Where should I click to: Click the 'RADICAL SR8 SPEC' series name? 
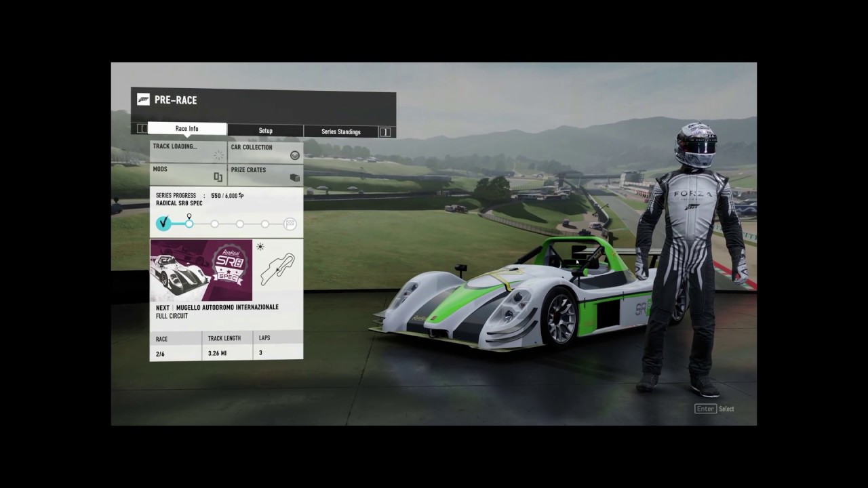click(179, 203)
